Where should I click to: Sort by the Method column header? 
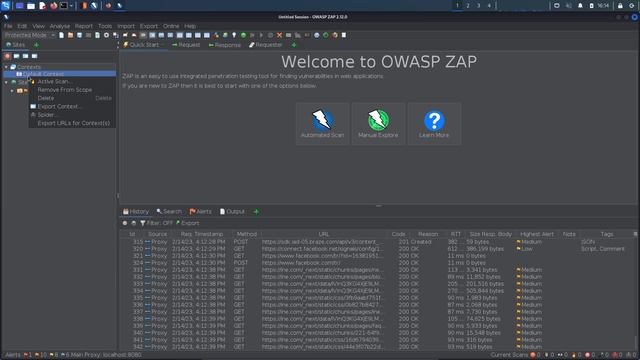pyautogui.click(x=247, y=234)
